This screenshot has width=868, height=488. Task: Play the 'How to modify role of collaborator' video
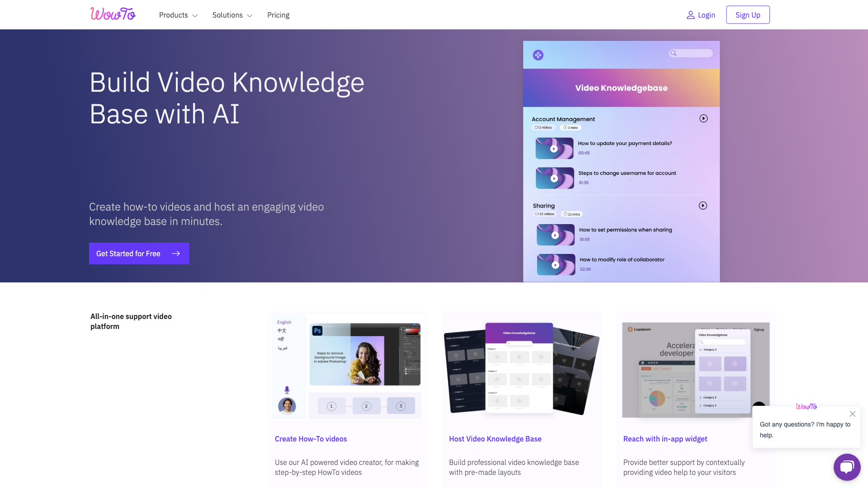point(555,264)
